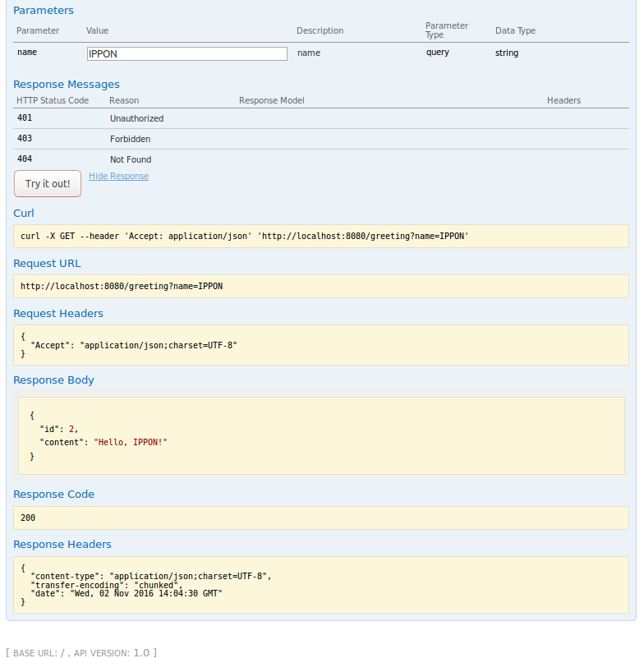Image resolution: width=644 pixels, height=658 pixels.
Task: Click the Request Headers JSON block
Action: click(321, 345)
